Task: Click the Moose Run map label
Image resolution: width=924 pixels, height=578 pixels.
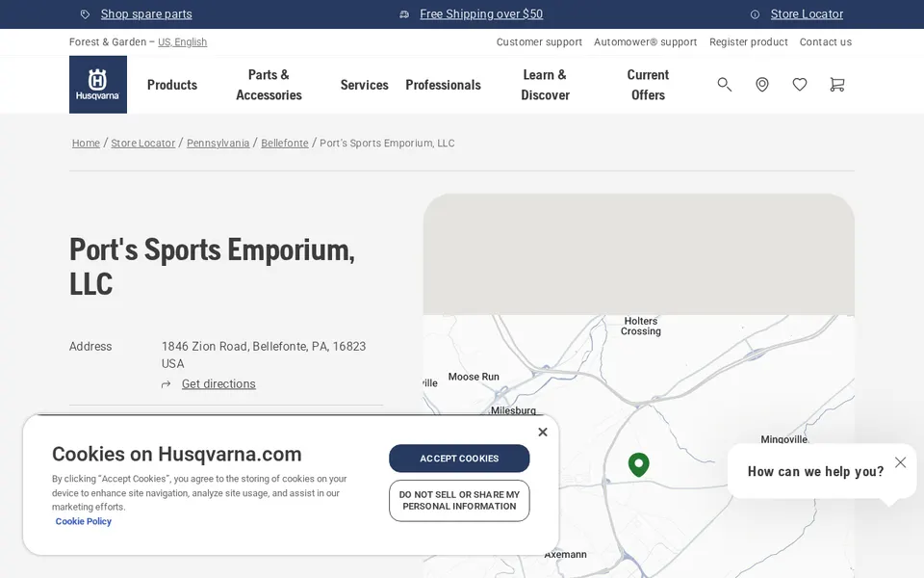Action: [x=474, y=377]
